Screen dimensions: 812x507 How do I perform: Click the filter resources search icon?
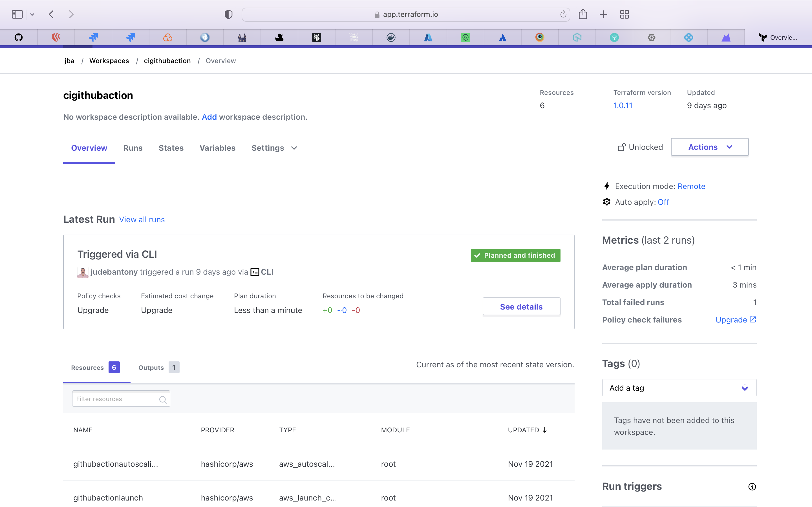click(163, 399)
